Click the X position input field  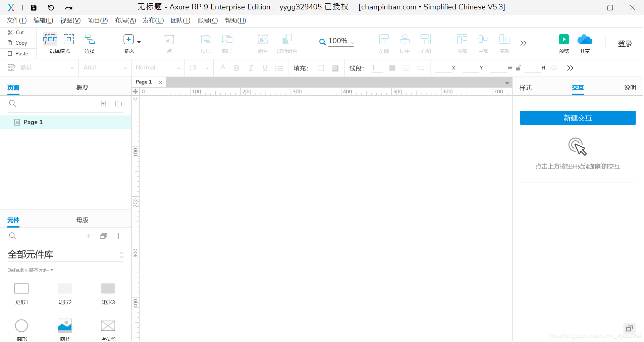coord(443,68)
